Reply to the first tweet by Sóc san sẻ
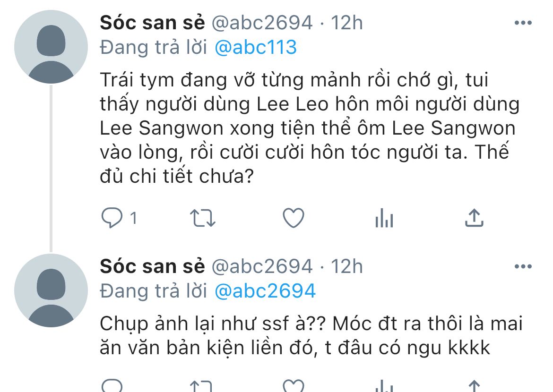 pos(112,218)
